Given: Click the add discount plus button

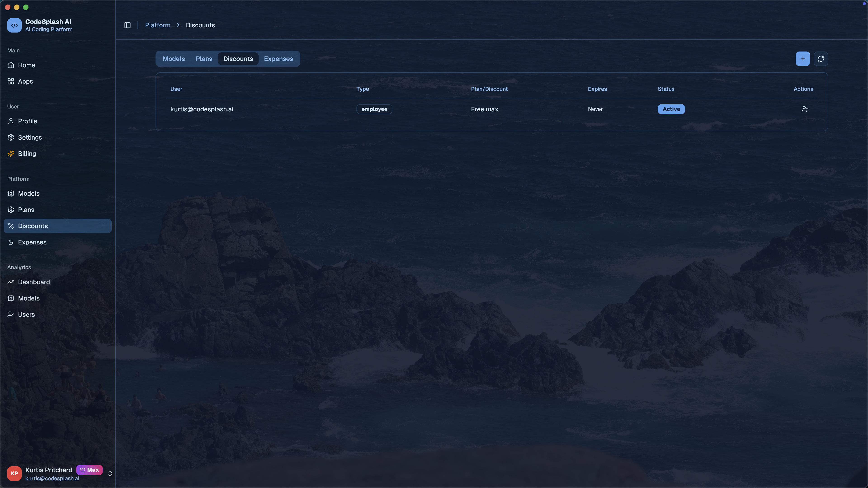Looking at the screenshot, I should [803, 59].
